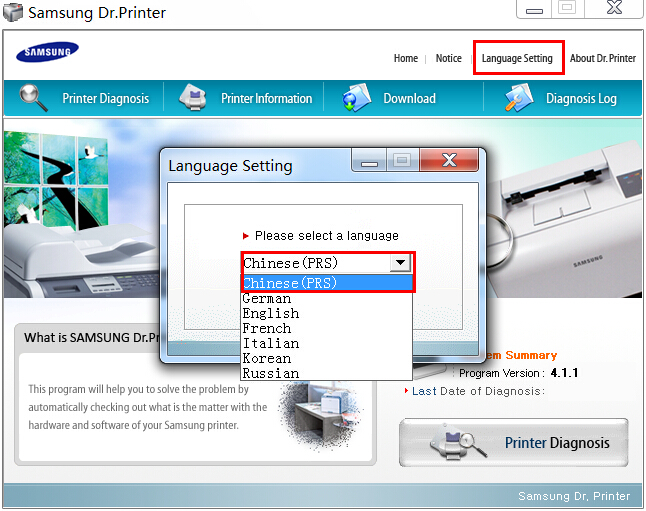Screen dimensions: 646x511
Task: Go to the Download section
Action: pos(410,98)
